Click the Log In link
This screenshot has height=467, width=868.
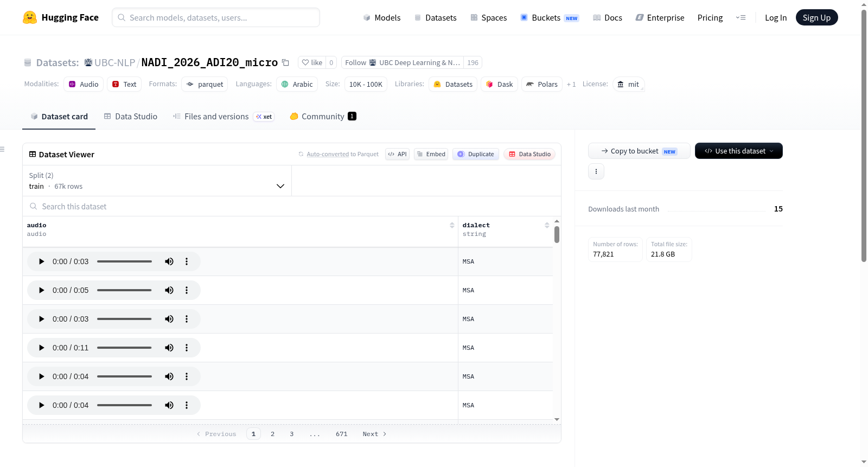(x=776, y=17)
